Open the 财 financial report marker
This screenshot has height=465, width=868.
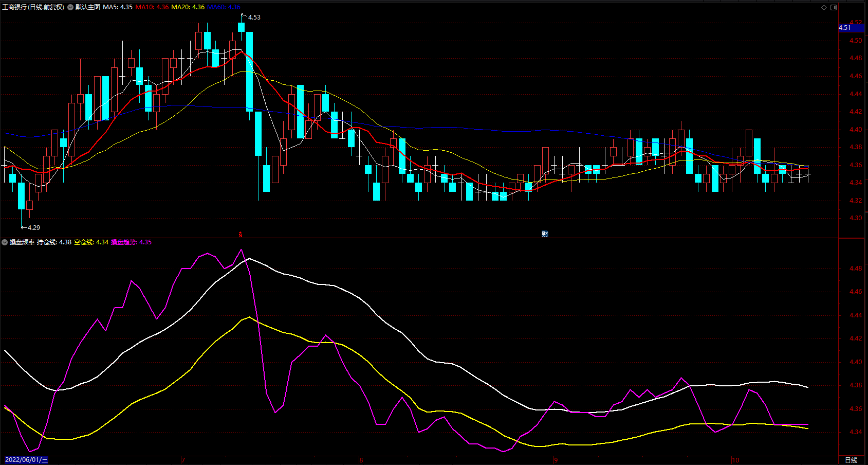545,234
